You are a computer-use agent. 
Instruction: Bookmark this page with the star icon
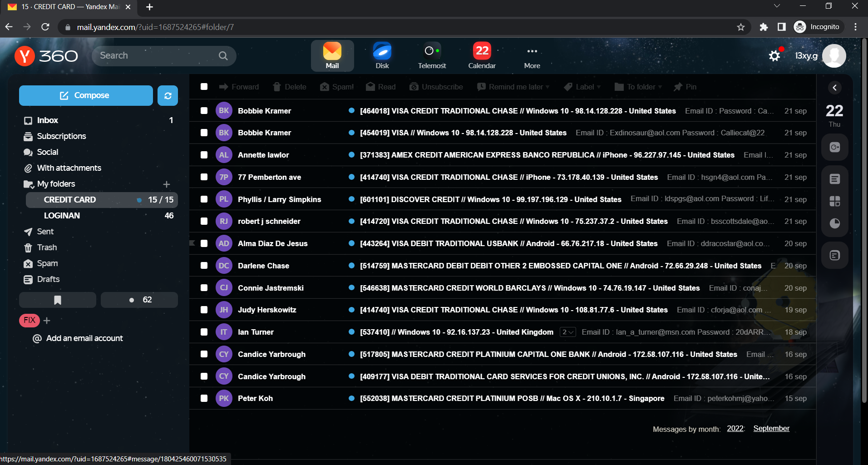coord(741,27)
